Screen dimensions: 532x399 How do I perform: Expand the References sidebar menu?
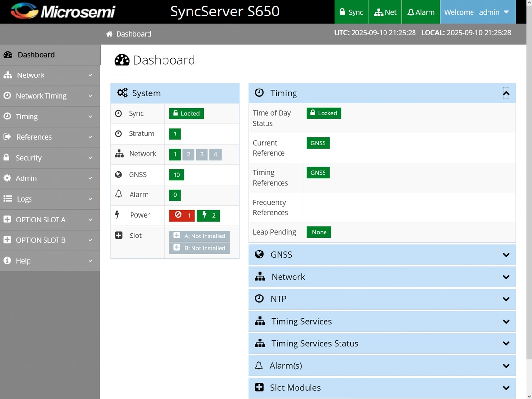50,137
